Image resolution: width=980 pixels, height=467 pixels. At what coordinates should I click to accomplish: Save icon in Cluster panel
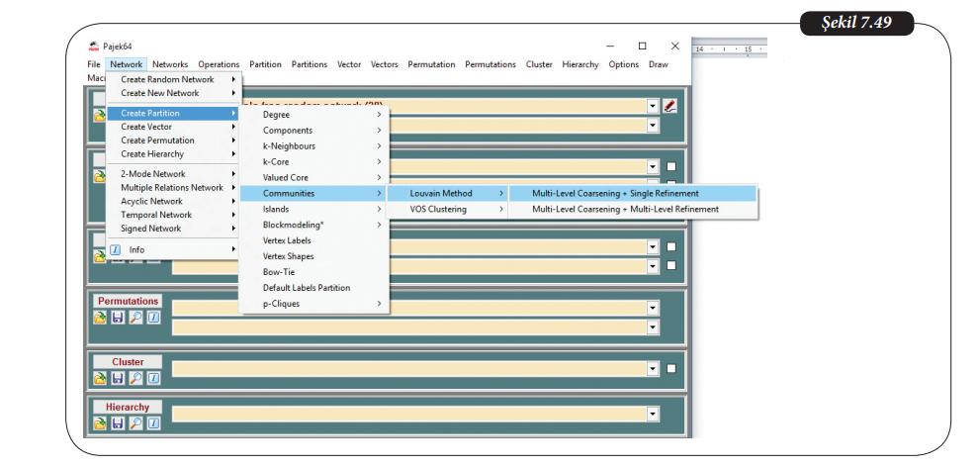118,378
